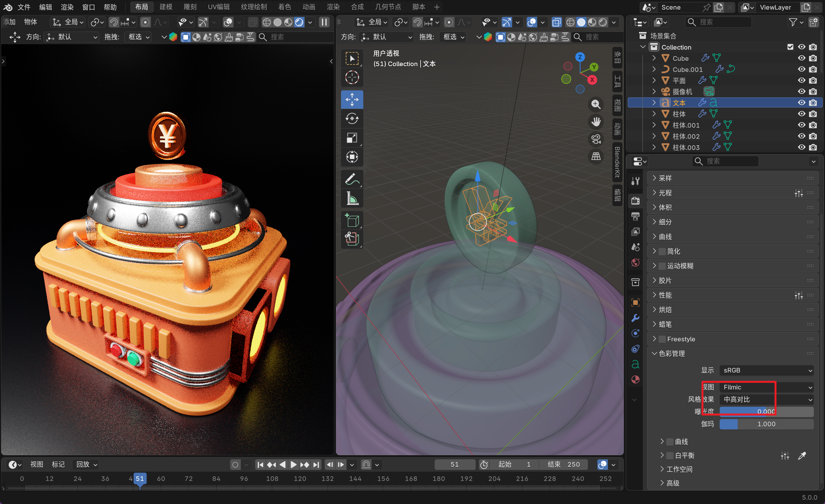Open the 渲染 menu in top bar
This screenshot has width=825, height=504.
(67, 7)
